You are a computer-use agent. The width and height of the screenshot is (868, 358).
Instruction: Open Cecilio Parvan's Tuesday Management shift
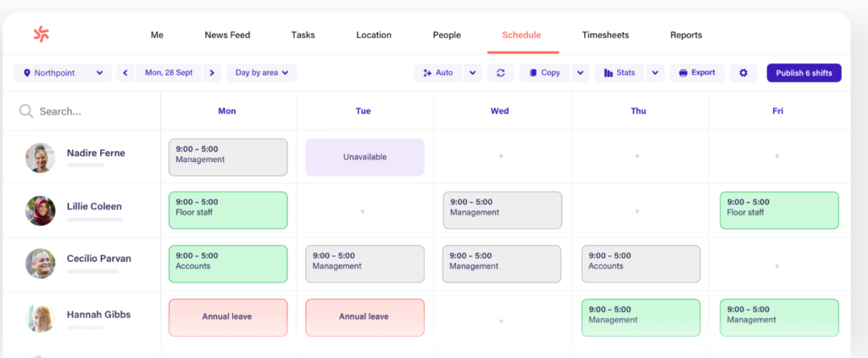pos(364,265)
